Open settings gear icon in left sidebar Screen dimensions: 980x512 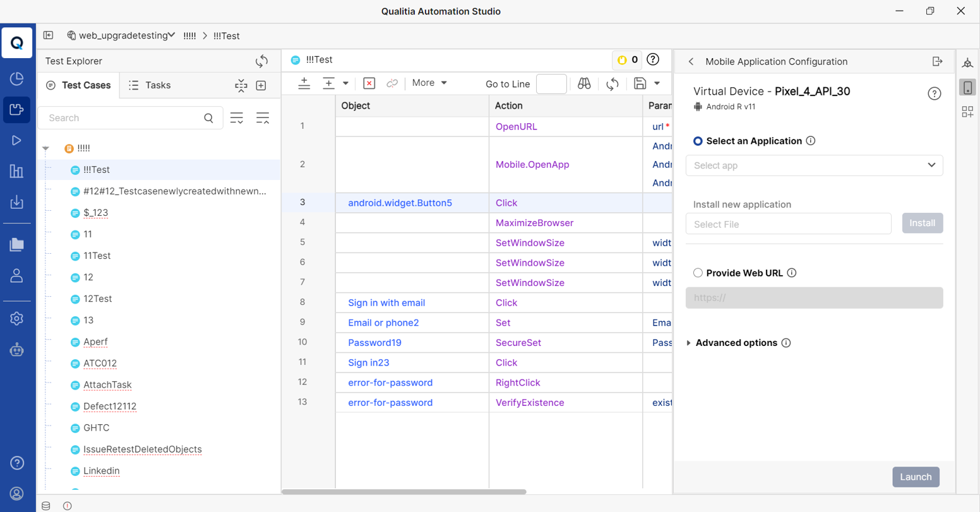click(17, 319)
